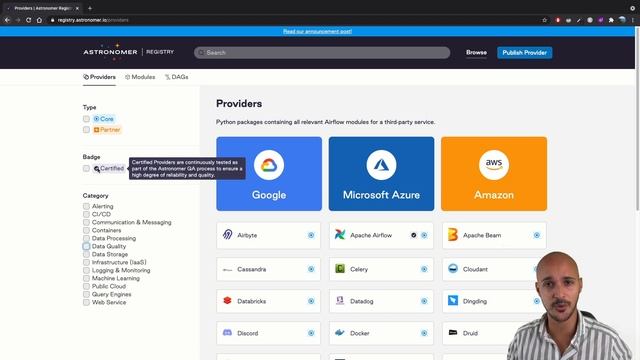The height and width of the screenshot is (360, 640).
Task: Click the Microsoft Azure logo icon
Action: point(381,165)
